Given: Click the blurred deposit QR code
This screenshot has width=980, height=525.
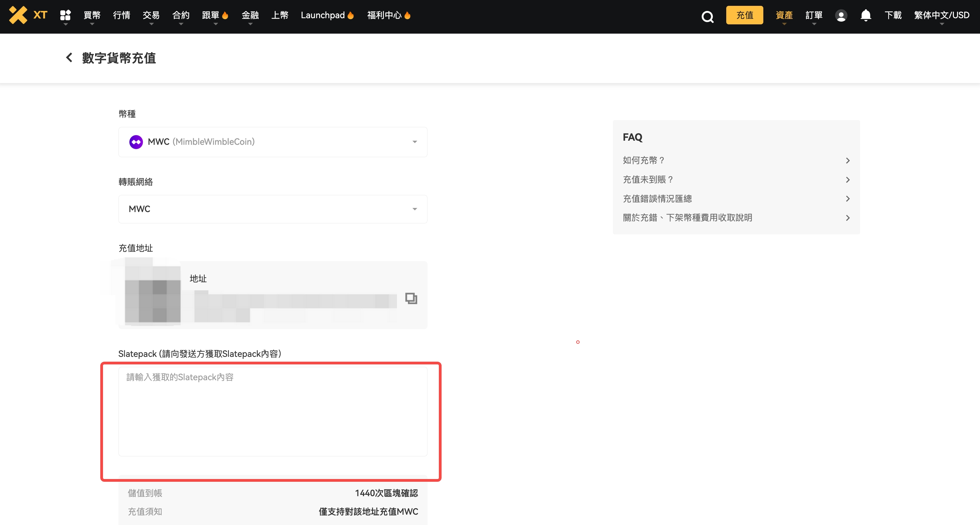Looking at the screenshot, I should point(152,295).
